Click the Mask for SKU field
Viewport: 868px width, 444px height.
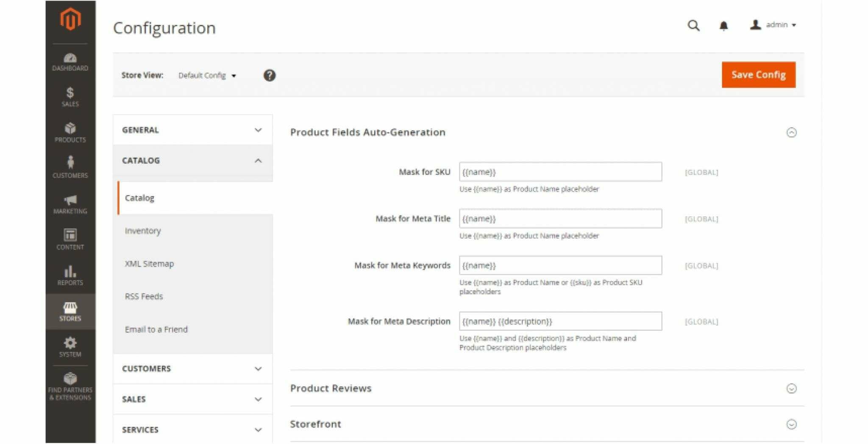pyautogui.click(x=560, y=172)
